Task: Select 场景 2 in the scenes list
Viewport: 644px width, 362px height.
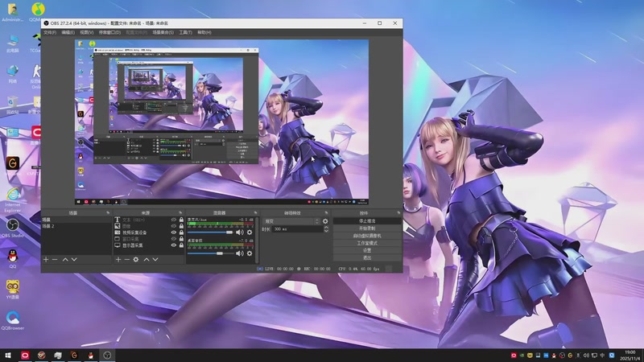Action: [x=76, y=226]
